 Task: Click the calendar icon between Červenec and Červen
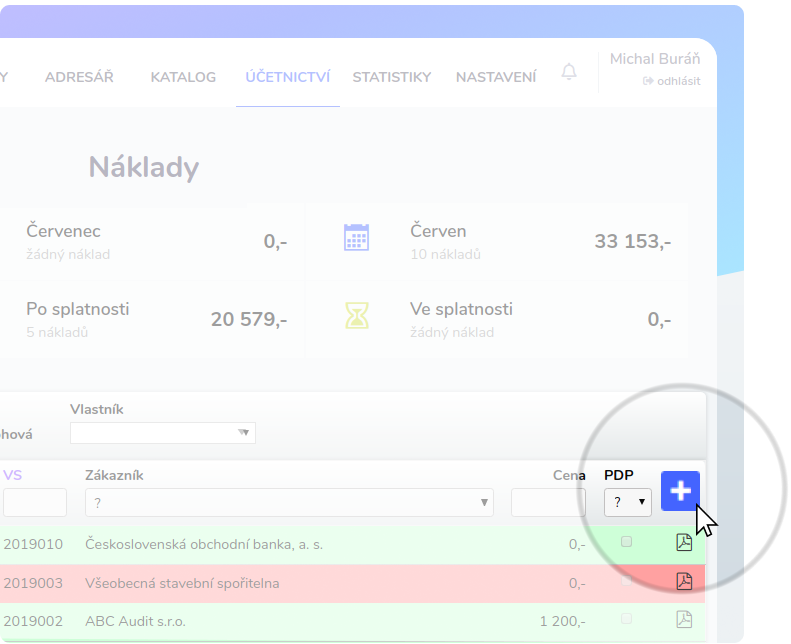click(x=356, y=237)
